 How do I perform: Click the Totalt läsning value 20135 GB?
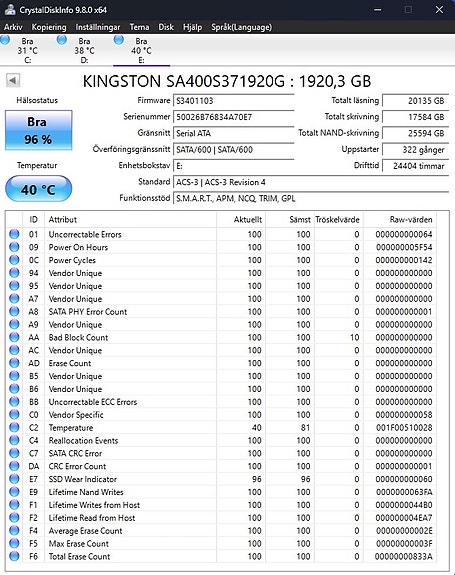click(x=416, y=101)
